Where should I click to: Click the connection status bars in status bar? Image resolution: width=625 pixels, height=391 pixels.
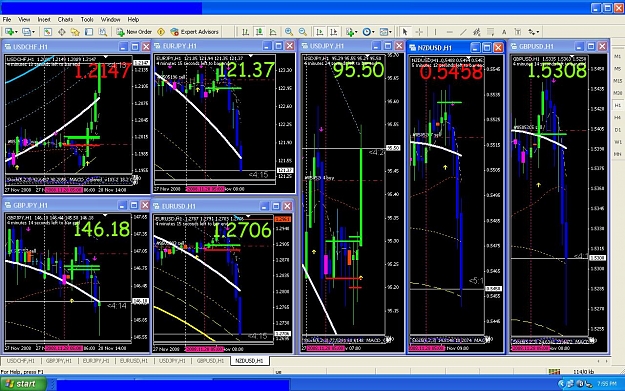(x=554, y=371)
